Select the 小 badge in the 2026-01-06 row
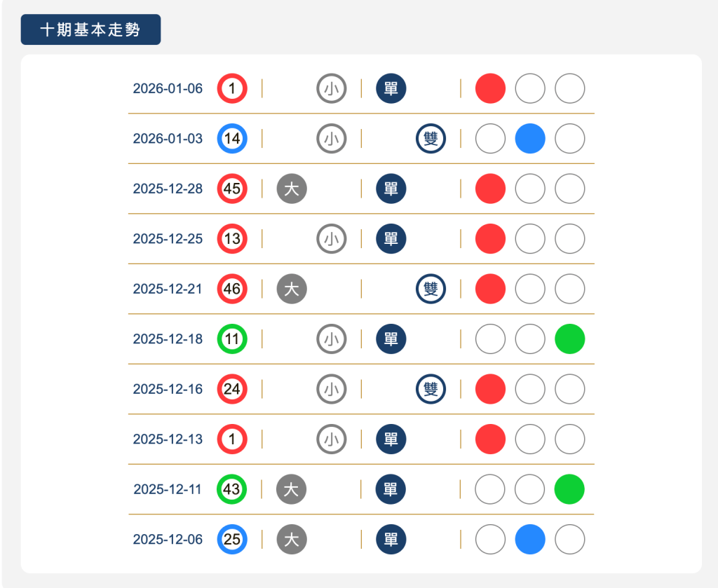Viewport: 718px width, 588px height. pos(332,88)
